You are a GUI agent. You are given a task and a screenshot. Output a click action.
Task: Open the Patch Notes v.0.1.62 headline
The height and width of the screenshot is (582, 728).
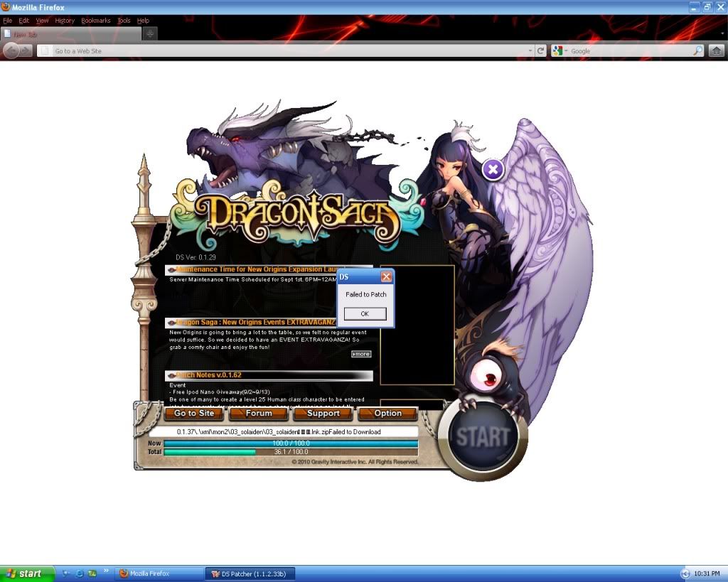(x=269, y=375)
